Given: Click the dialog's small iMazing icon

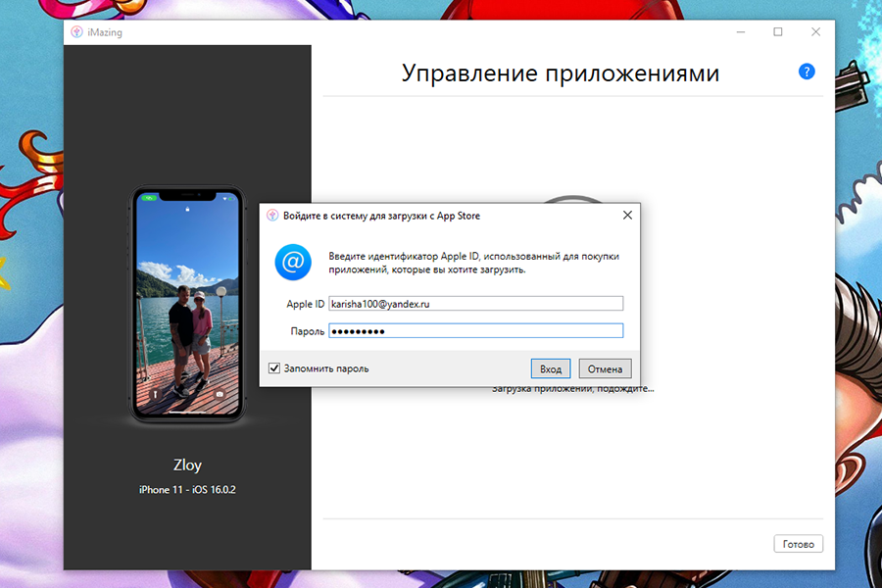Looking at the screenshot, I should click(x=272, y=216).
